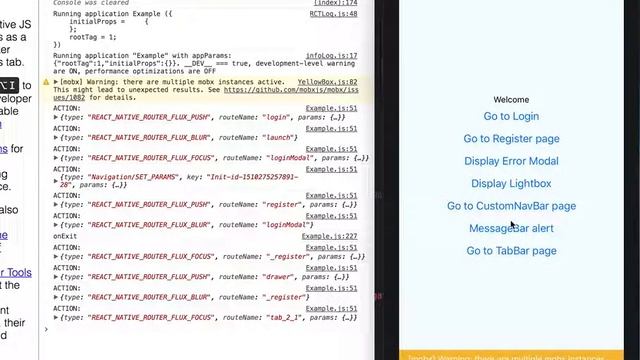Open Example.js:51 link above the PUSH drawer action

331,268
